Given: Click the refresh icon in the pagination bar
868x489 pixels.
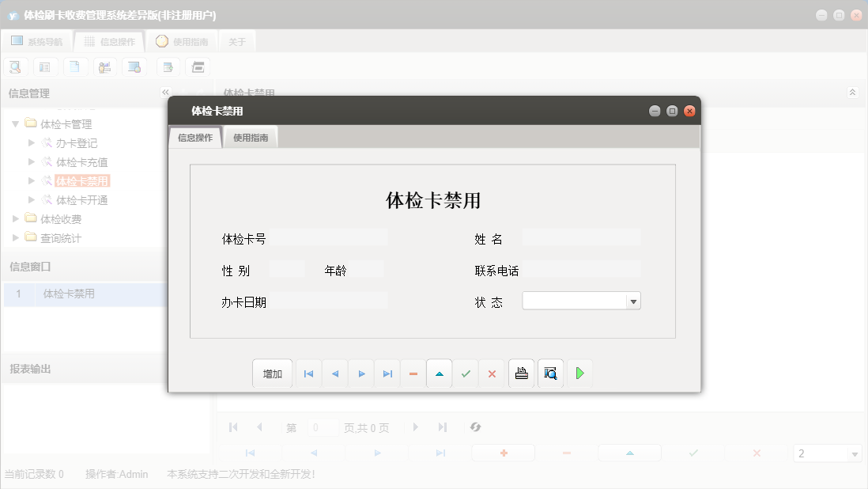Looking at the screenshot, I should click(x=475, y=427).
